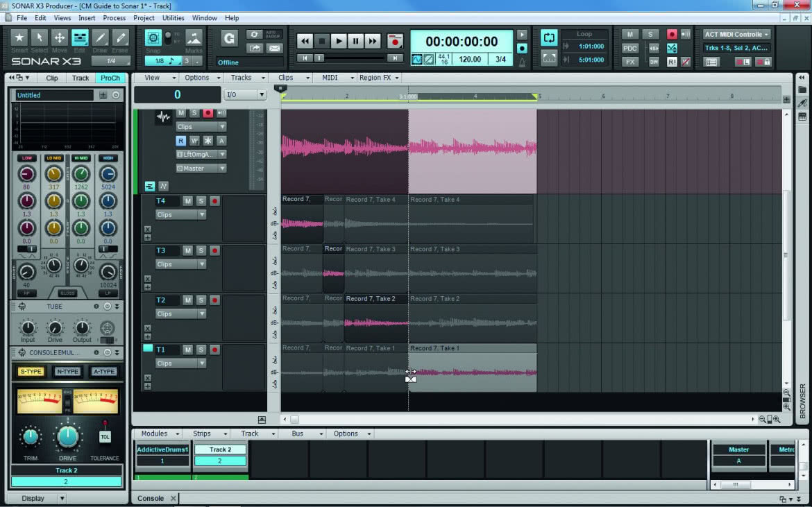Viewport: 812px width, 507px height.
Task: Start playback with the Play button
Action: (x=338, y=41)
